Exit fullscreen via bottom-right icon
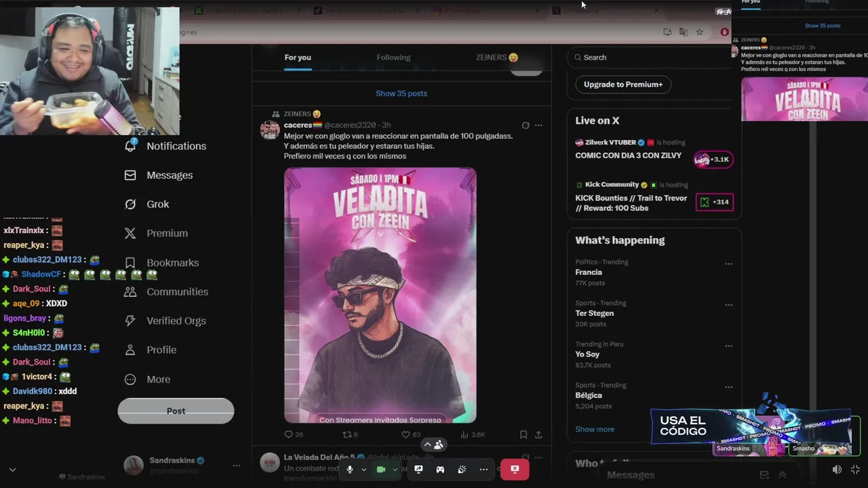 click(855, 469)
